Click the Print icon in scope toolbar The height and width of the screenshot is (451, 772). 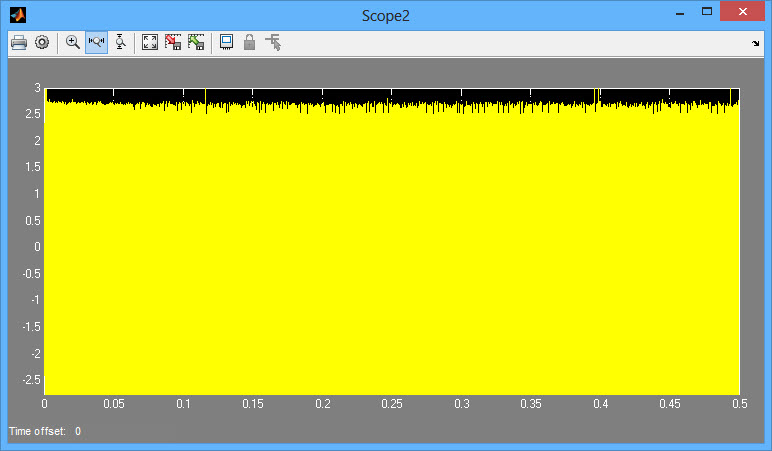coord(18,42)
